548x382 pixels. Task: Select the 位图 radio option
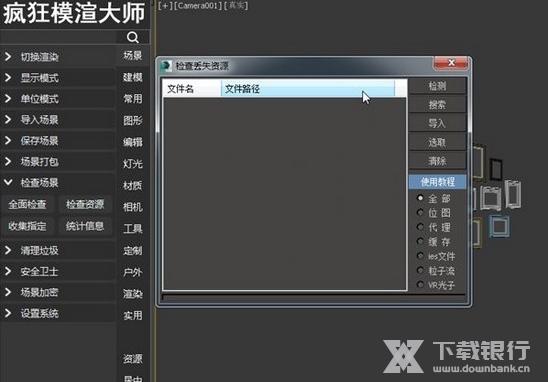point(434,213)
